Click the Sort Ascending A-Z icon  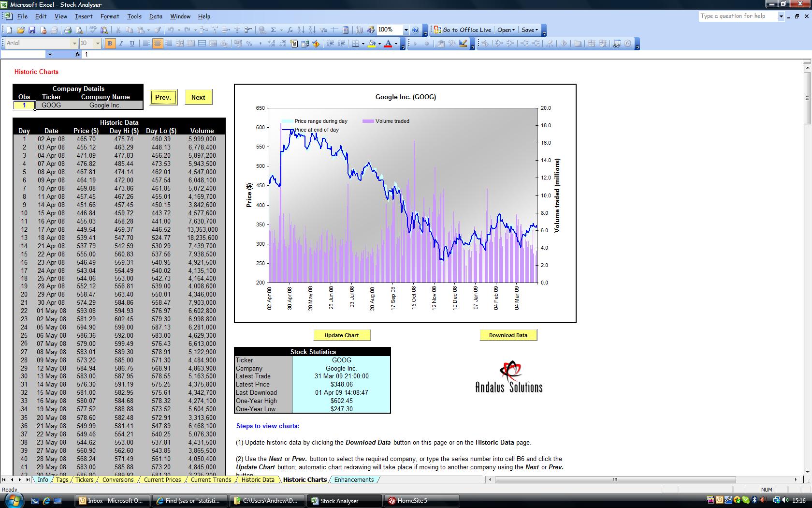point(301,30)
